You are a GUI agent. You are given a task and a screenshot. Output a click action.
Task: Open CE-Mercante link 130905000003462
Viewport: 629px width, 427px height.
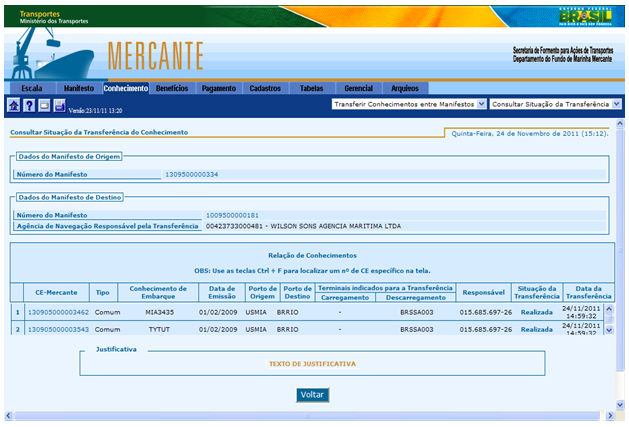click(x=58, y=312)
